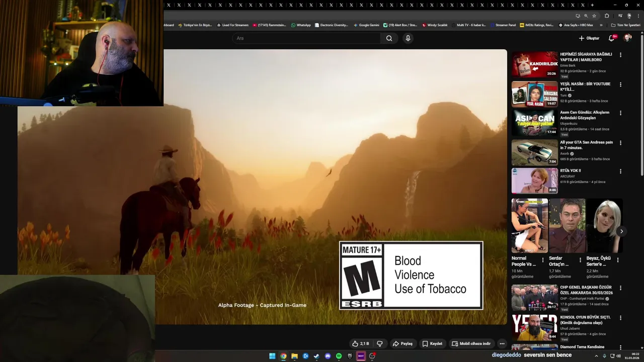Click the Mobil cihaza indir button

471,343
